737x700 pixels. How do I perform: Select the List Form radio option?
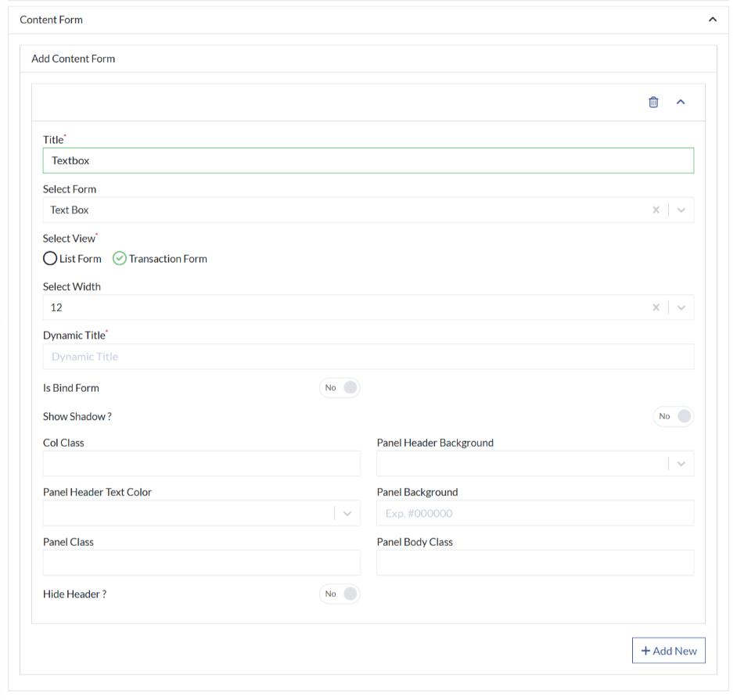(x=50, y=258)
